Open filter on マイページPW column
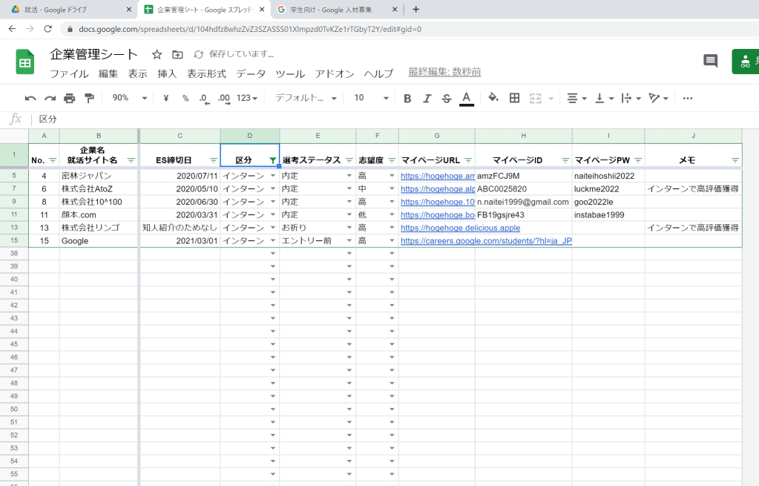The width and height of the screenshot is (759, 486). click(x=638, y=160)
